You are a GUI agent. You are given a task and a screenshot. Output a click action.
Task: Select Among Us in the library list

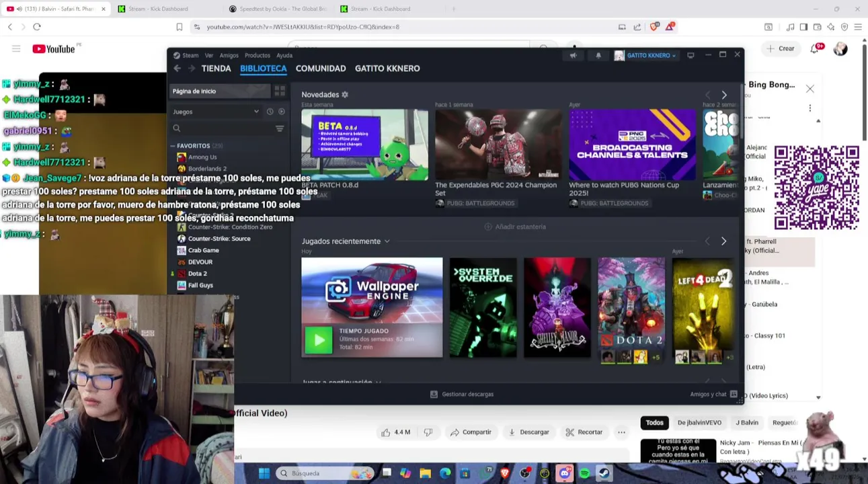(202, 157)
